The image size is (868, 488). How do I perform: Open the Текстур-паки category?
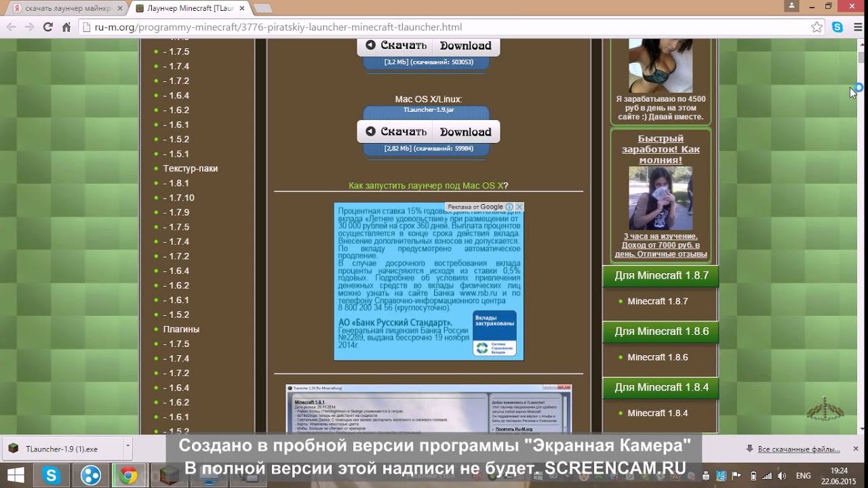pyautogui.click(x=191, y=168)
